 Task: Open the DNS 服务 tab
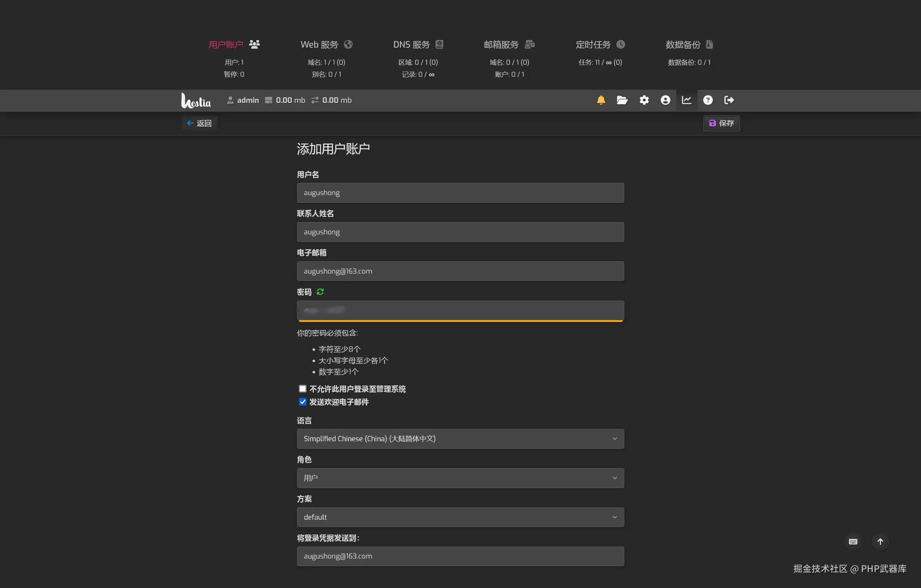click(x=418, y=45)
